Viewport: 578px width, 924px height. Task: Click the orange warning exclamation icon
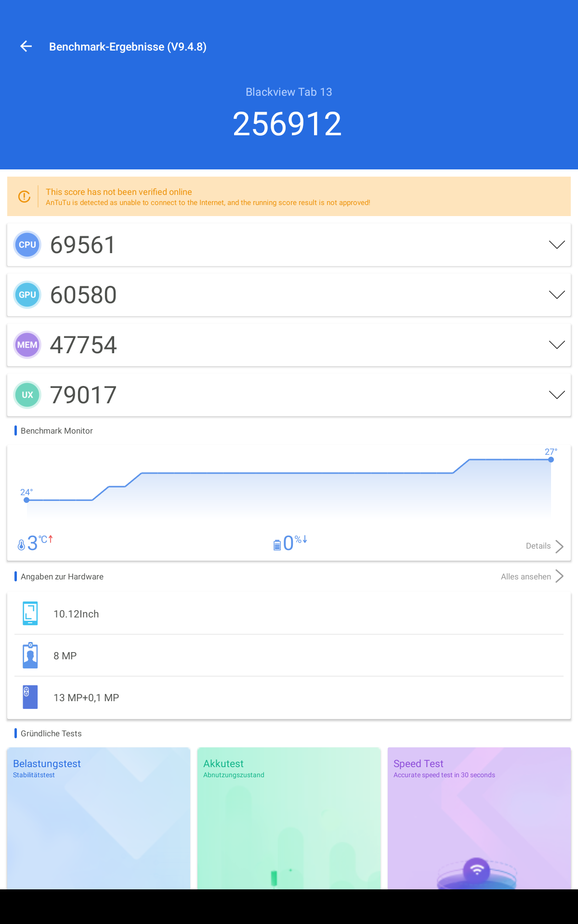coord(24,196)
